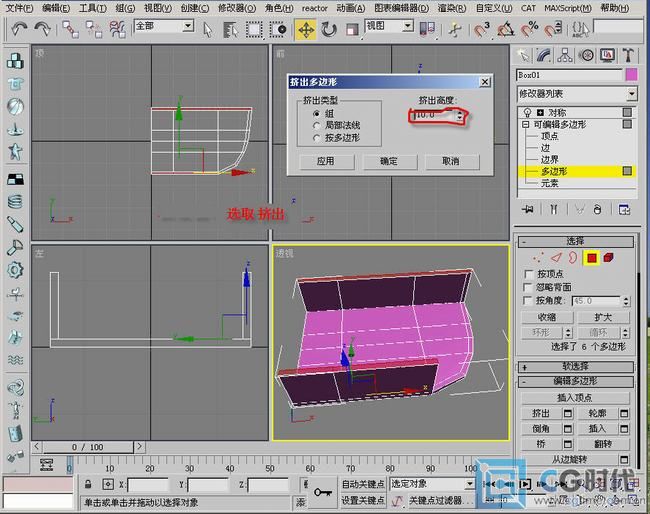Enable the 忽略背面 checkbox
This screenshot has width=650, height=514.
point(528,287)
